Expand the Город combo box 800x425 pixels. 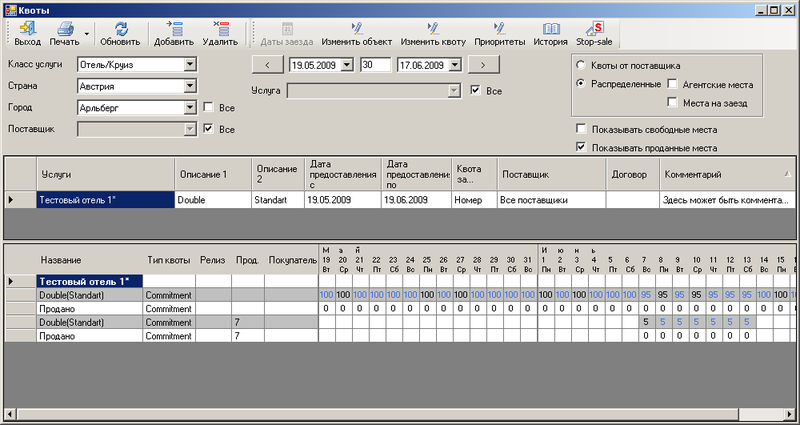coord(189,107)
